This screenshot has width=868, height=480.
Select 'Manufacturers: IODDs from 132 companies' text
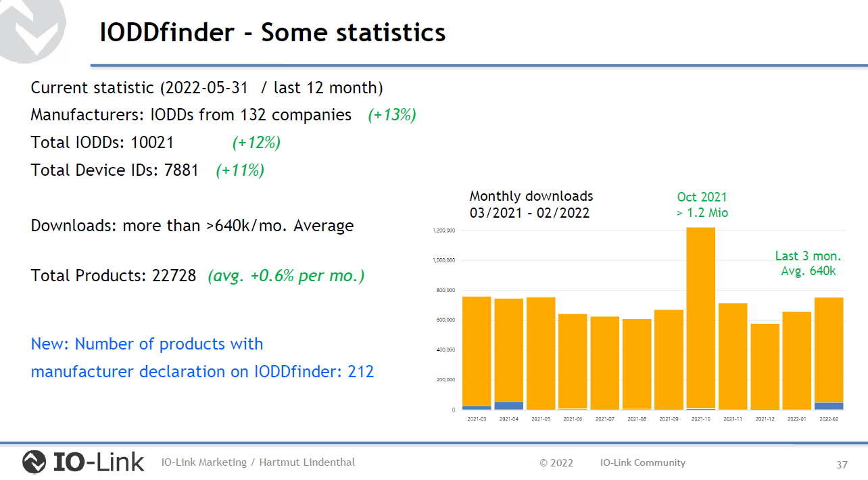coord(191,115)
